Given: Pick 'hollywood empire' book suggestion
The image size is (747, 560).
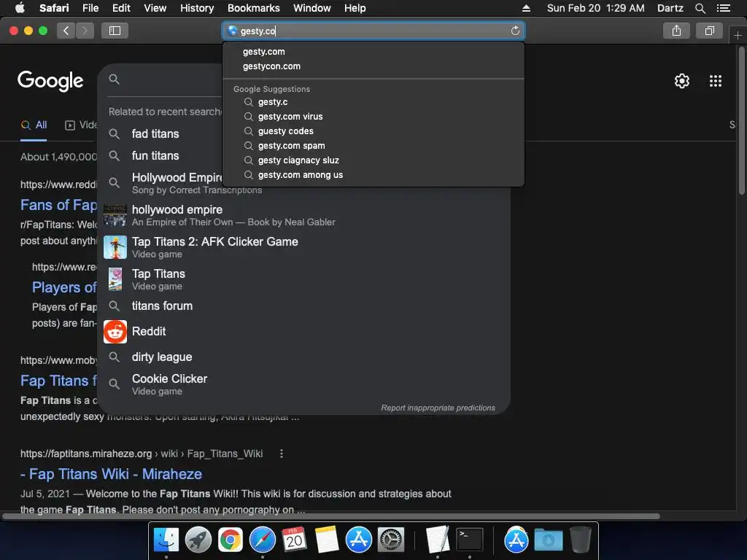Looking at the screenshot, I should pos(304,215).
